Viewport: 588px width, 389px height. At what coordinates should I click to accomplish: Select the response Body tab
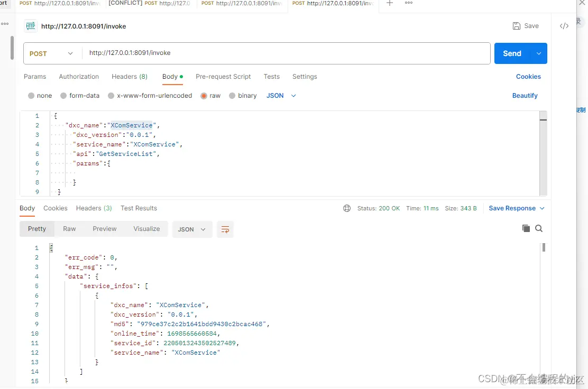coord(27,208)
